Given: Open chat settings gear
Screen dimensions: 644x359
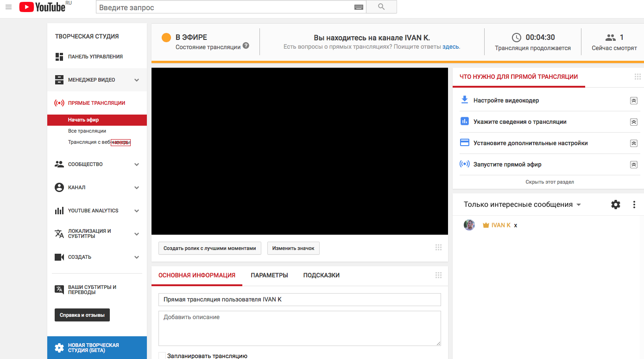Looking at the screenshot, I should [x=615, y=205].
